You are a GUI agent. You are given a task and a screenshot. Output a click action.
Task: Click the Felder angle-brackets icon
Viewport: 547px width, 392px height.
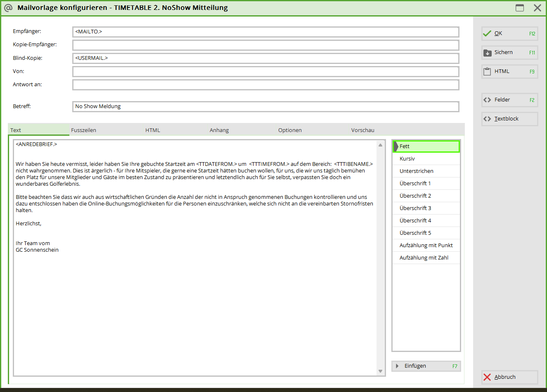(x=487, y=100)
